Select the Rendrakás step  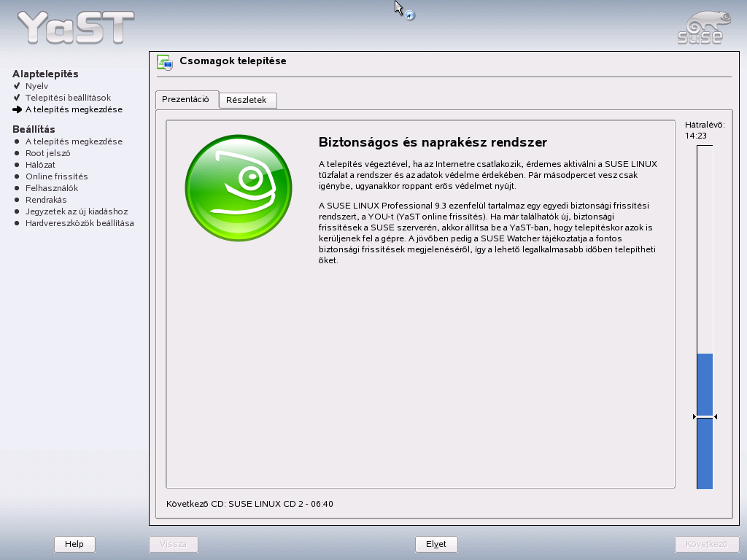(x=46, y=200)
